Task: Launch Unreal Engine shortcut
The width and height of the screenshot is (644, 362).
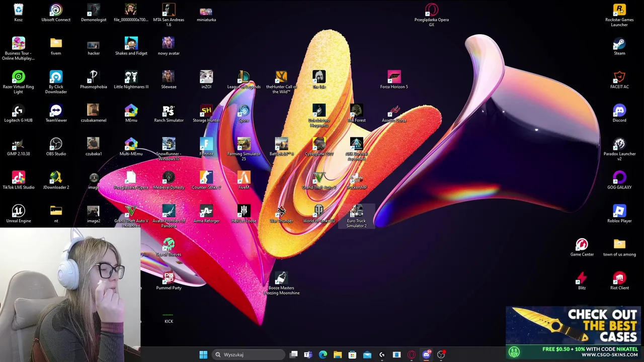Action: 18,214
